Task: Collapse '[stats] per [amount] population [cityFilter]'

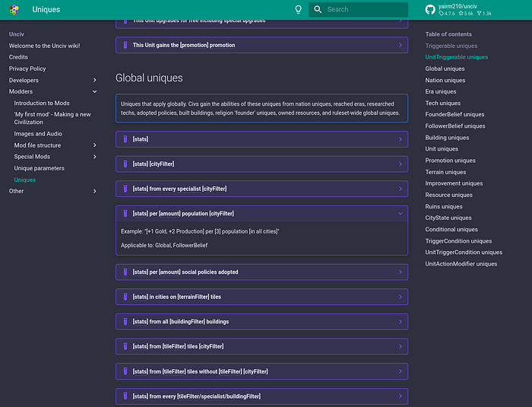Action: (x=261, y=214)
